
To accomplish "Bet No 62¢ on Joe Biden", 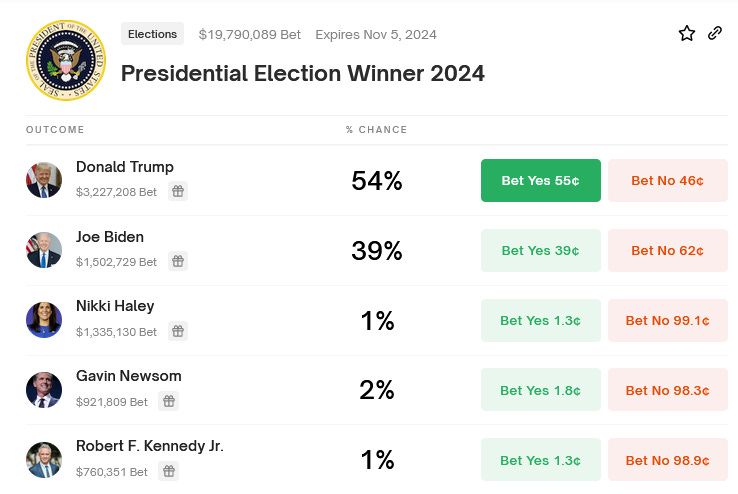I will coord(668,250).
